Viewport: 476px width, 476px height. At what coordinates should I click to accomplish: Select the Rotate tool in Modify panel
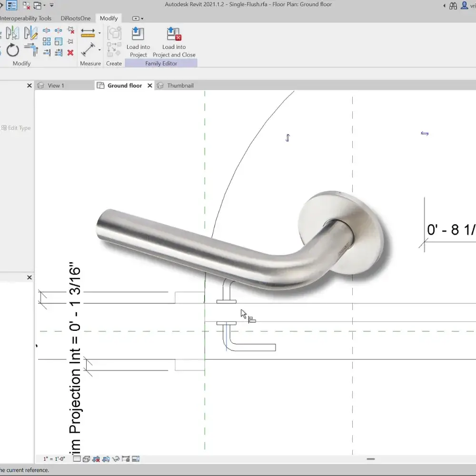(13, 51)
